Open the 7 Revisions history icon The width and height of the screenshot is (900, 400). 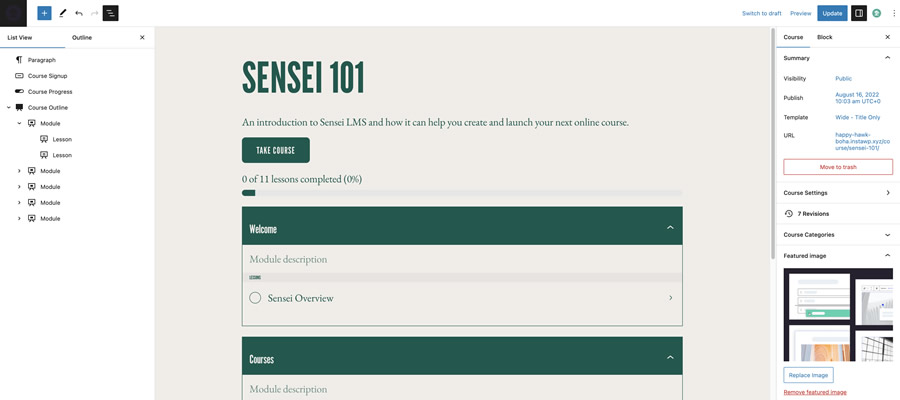point(789,213)
